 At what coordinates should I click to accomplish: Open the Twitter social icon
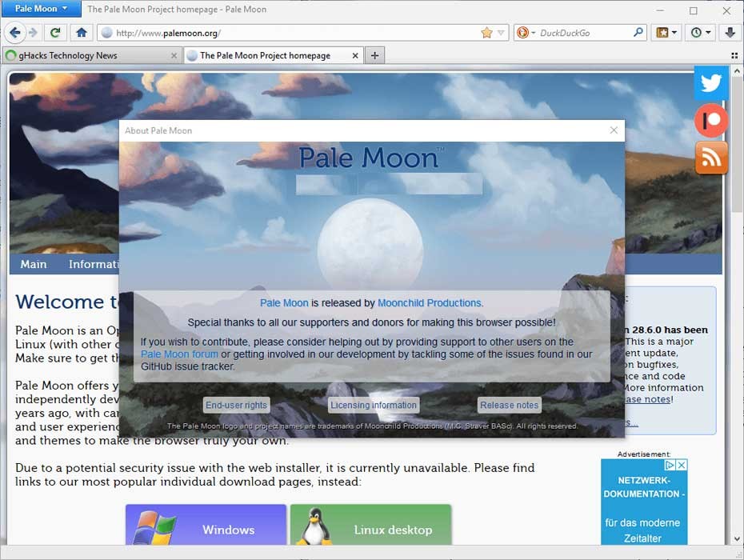tap(710, 82)
